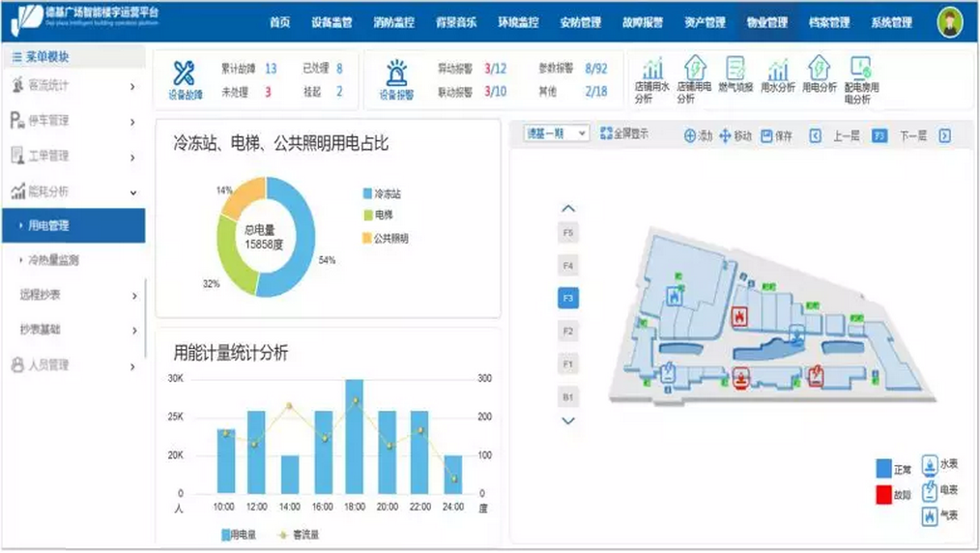Switch to 设备监管 in the top navigation
Viewport: 980px width, 553px height.
(331, 22)
